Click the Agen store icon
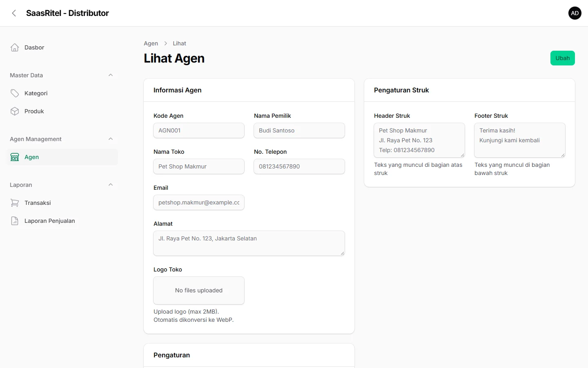Screen dimensions: 588x368 pos(15,157)
